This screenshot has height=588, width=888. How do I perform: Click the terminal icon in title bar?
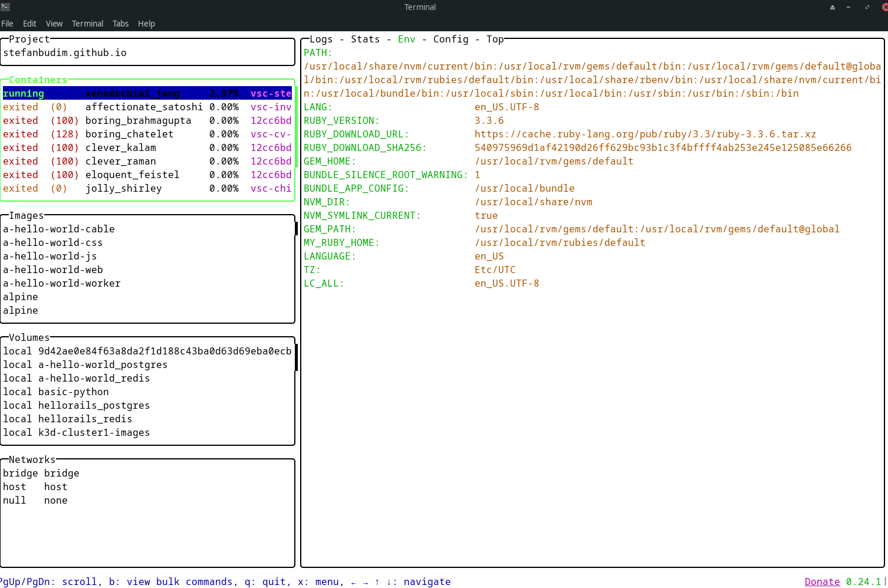point(5,7)
